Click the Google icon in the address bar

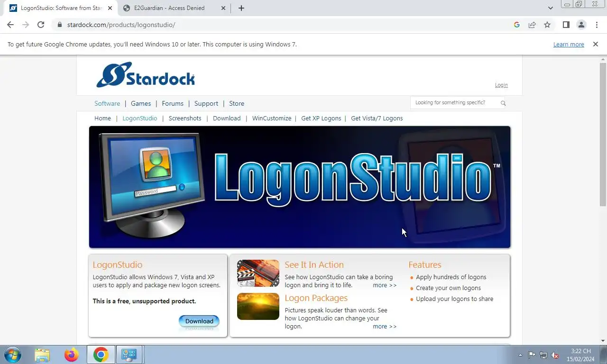click(517, 25)
